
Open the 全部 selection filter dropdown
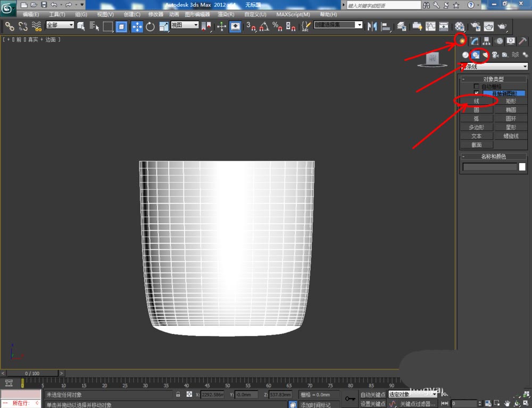[60, 25]
